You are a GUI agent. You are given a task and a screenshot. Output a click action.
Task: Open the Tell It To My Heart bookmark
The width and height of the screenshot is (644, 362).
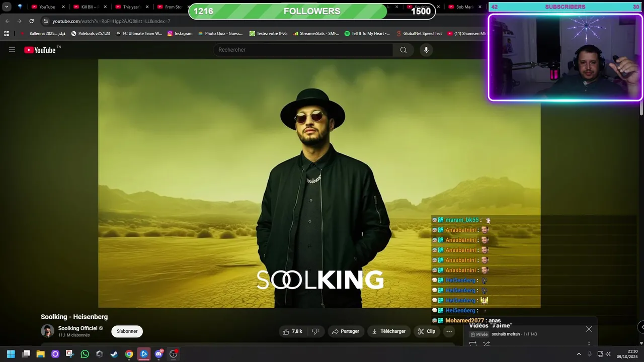(x=367, y=34)
